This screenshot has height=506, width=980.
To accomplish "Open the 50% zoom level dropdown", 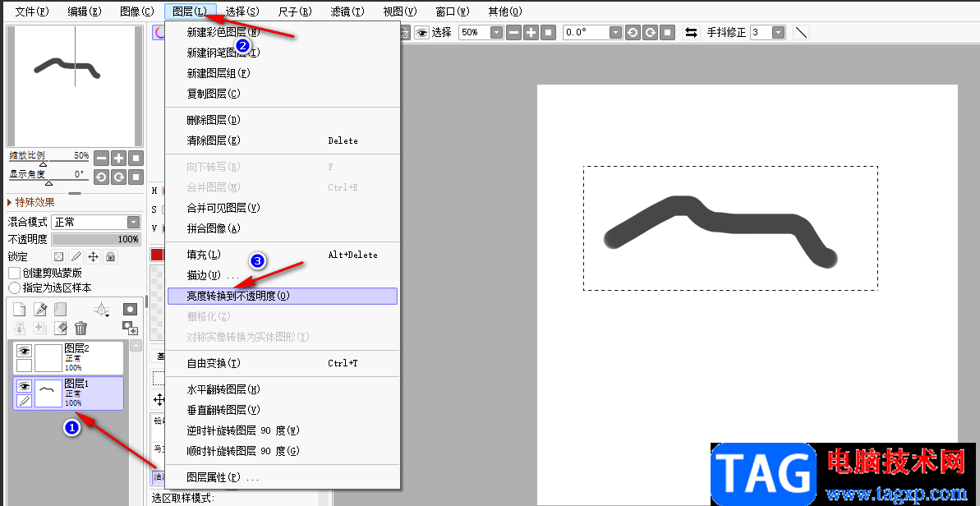I will click(496, 33).
